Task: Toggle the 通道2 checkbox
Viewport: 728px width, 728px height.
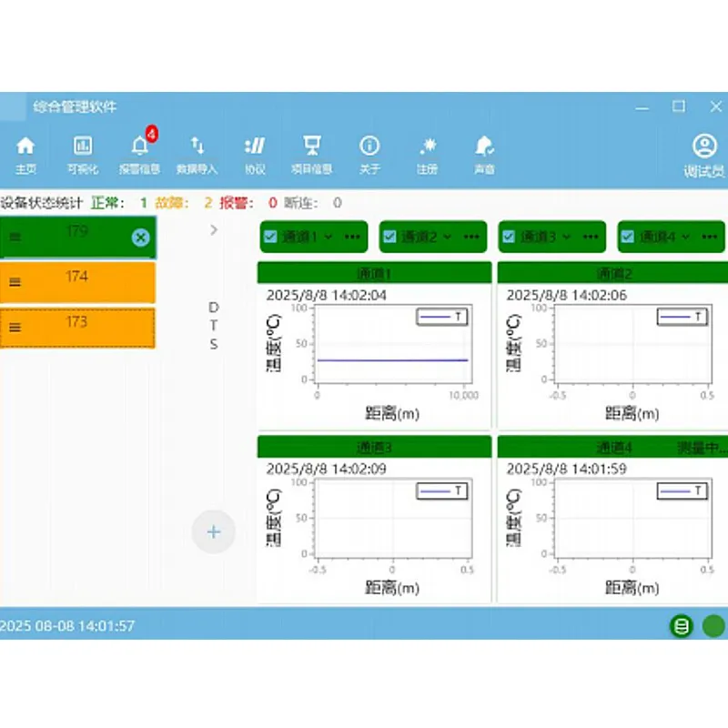Action: 389,237
